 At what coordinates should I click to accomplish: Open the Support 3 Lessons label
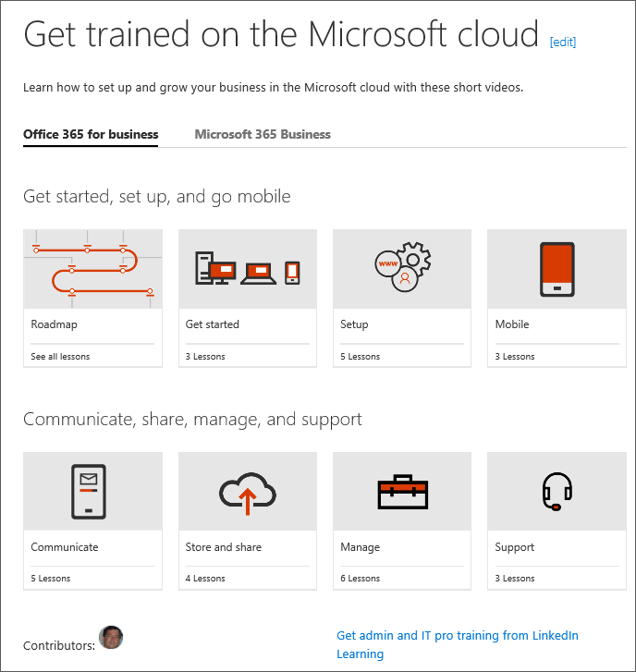click(x=515, y=578)
